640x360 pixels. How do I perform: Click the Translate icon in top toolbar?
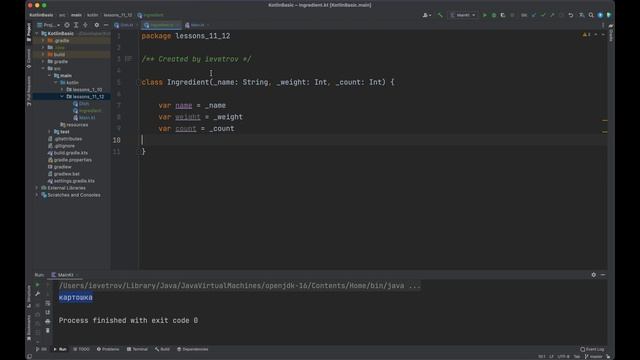pos(581,15)
